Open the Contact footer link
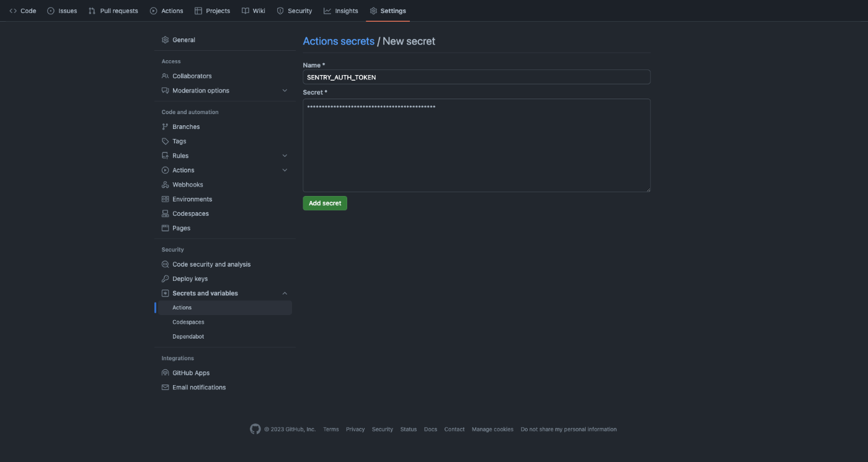This screenshot has width=868, height=462. (x=454, y=429)
